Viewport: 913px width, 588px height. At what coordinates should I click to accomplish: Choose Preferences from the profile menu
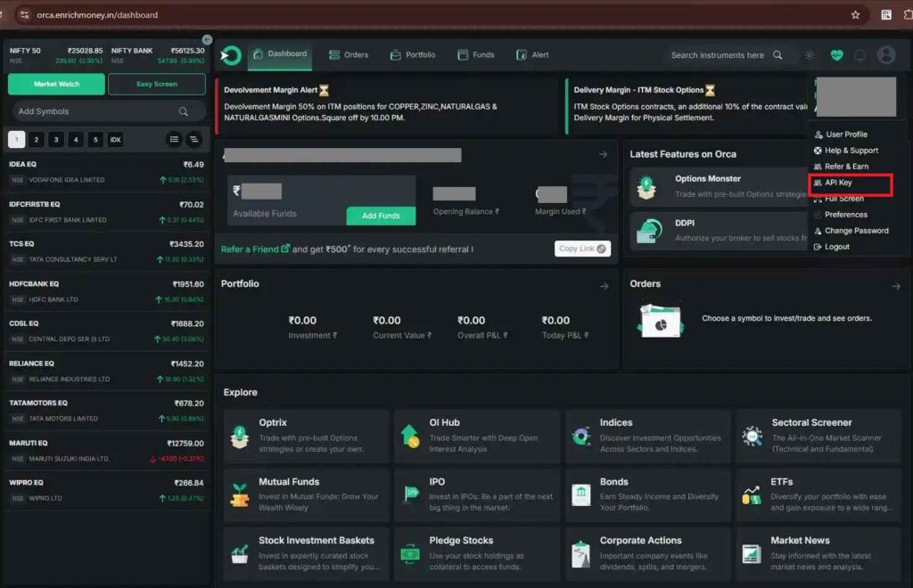(841, 215)
